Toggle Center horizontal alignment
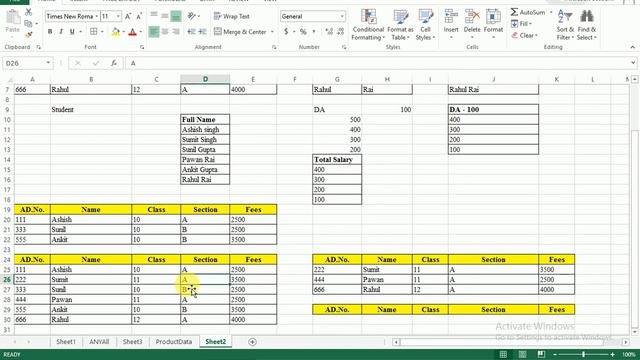640x360 pixels. point(165,31)
